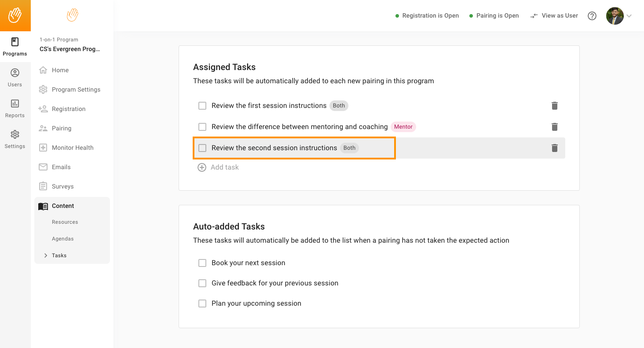Click the Content book icon
This screenshot has width=644, height=348.
click(x=43, y=206)
